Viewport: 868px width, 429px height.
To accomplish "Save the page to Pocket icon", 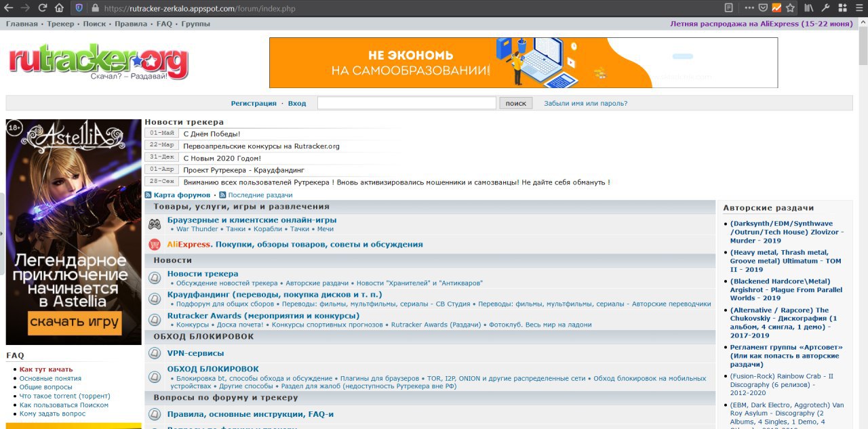I will 763,8.
